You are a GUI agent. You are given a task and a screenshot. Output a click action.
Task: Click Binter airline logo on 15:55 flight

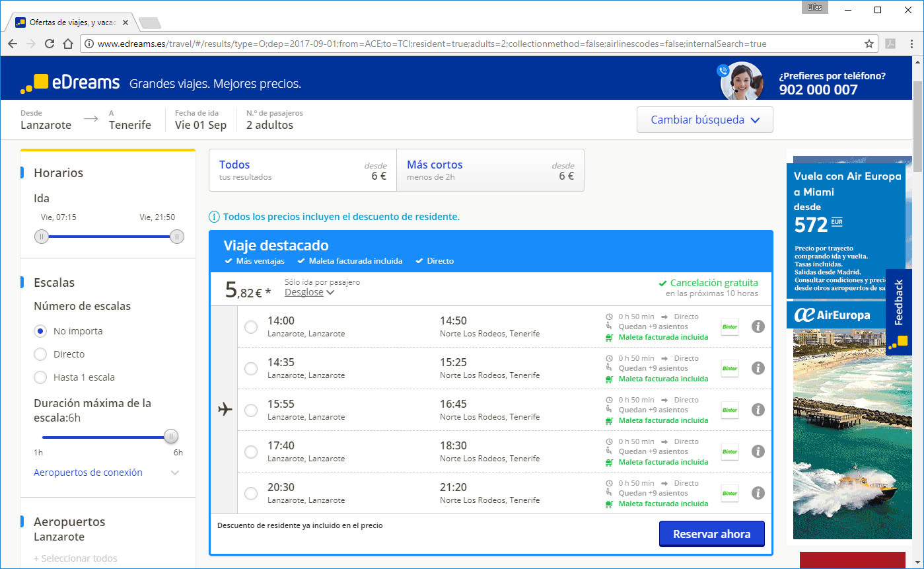(729, 410)
